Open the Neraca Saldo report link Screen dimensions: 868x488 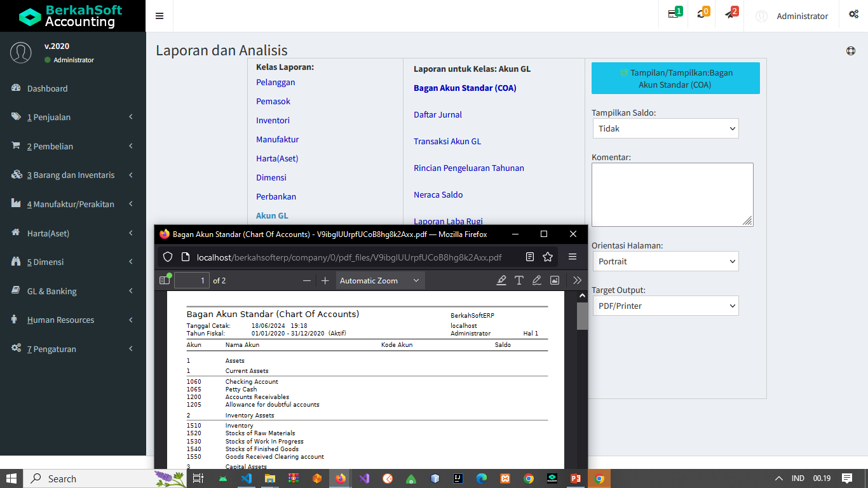pos(438,194)
